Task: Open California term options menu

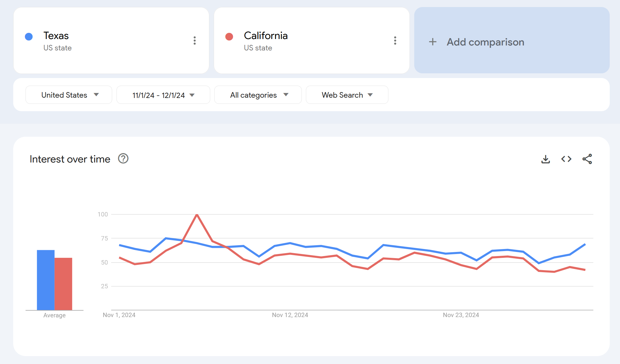Action: 395,40
